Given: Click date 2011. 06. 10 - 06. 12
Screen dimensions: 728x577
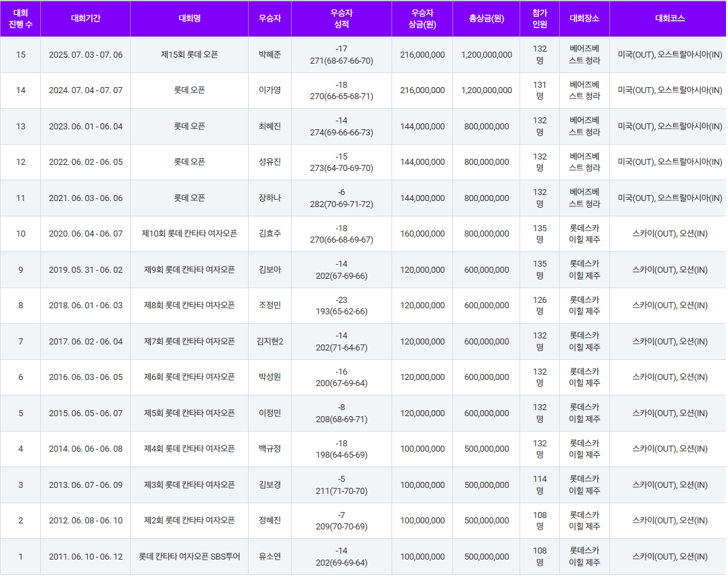Looking at the screenshot, I should (86, 557).
